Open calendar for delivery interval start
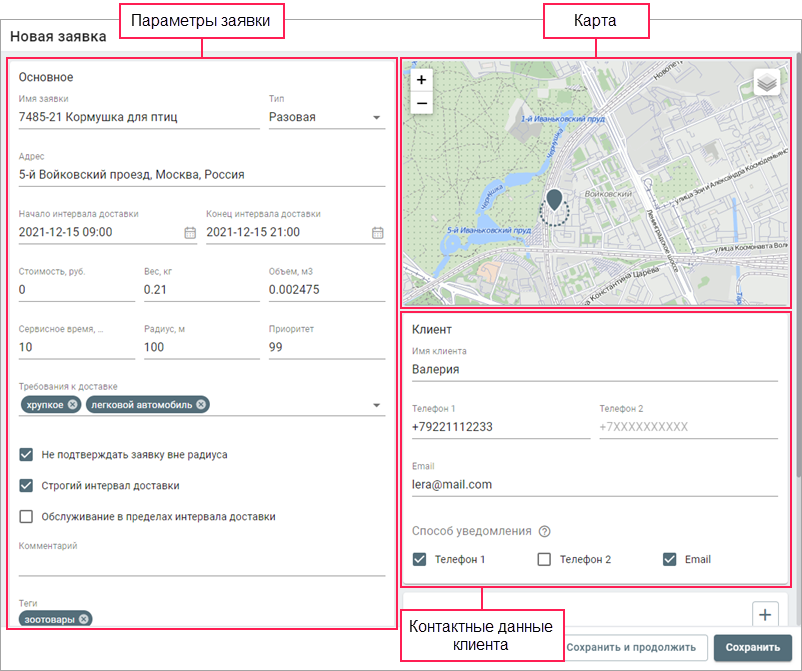 [190, 233]
